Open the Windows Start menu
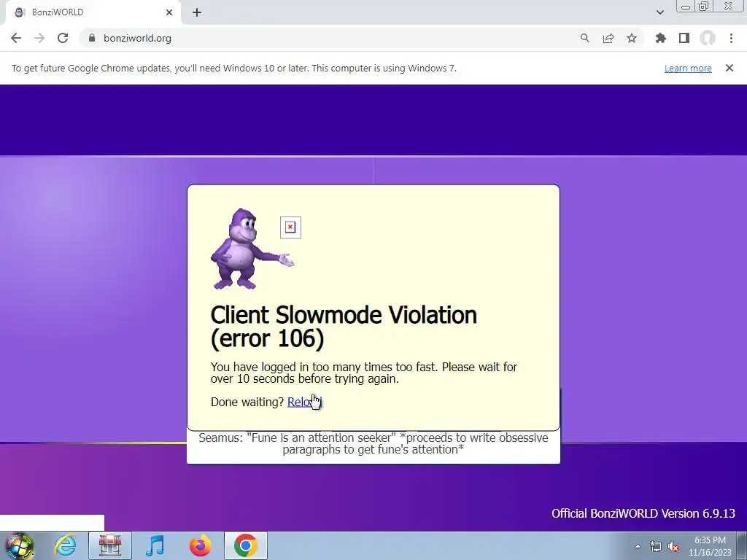This screenshot has height=560, width=747. coord(19,545)
